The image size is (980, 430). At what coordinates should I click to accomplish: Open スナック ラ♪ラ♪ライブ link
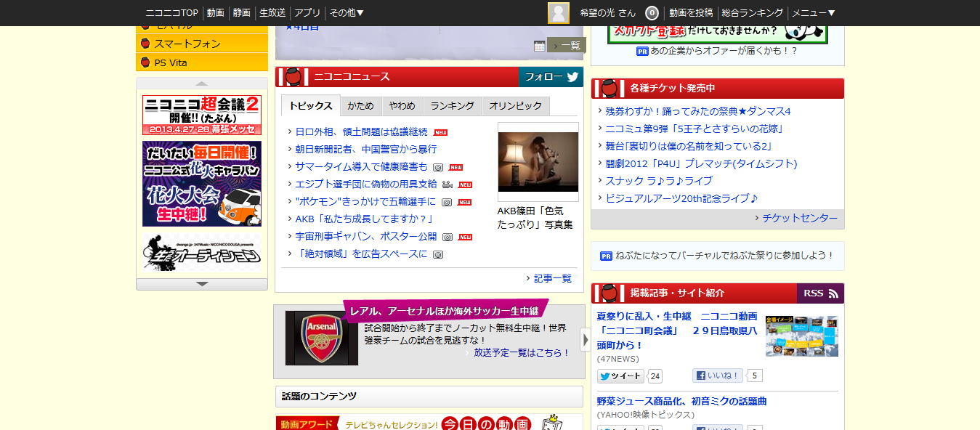coord(659,181)
